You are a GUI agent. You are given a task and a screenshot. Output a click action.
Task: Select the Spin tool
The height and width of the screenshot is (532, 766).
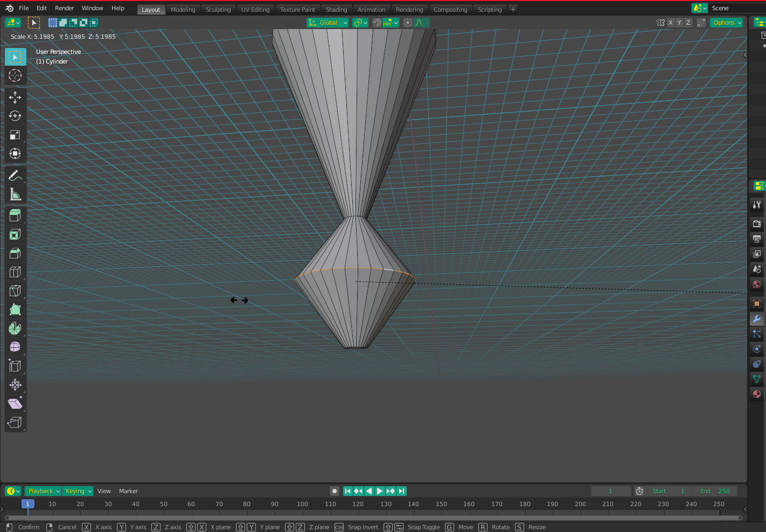pos(15,328)
